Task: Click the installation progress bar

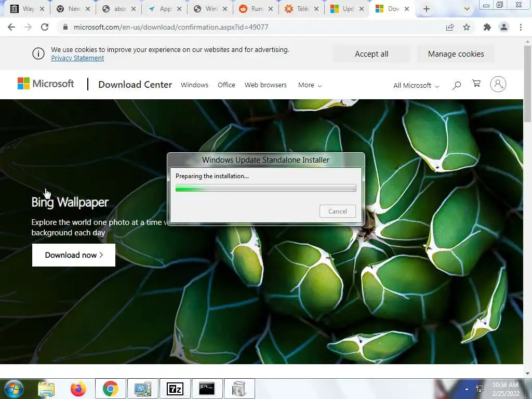Action: (x=265, y=188)
